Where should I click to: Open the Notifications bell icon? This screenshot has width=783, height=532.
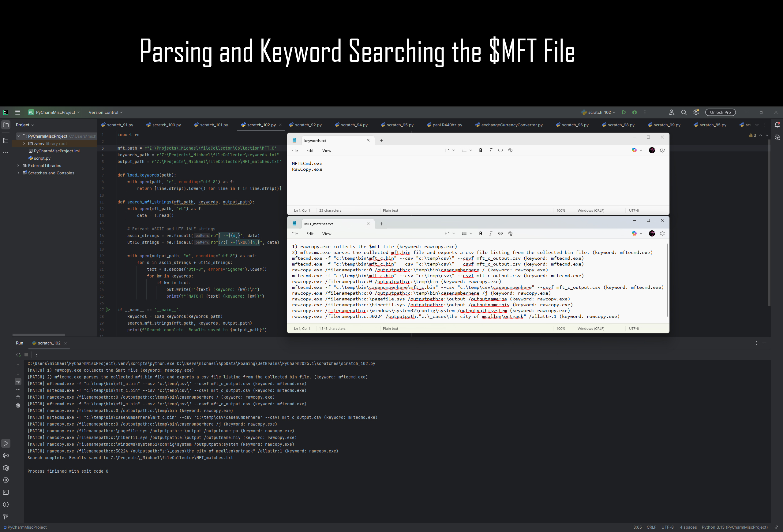tap(777, 125)
